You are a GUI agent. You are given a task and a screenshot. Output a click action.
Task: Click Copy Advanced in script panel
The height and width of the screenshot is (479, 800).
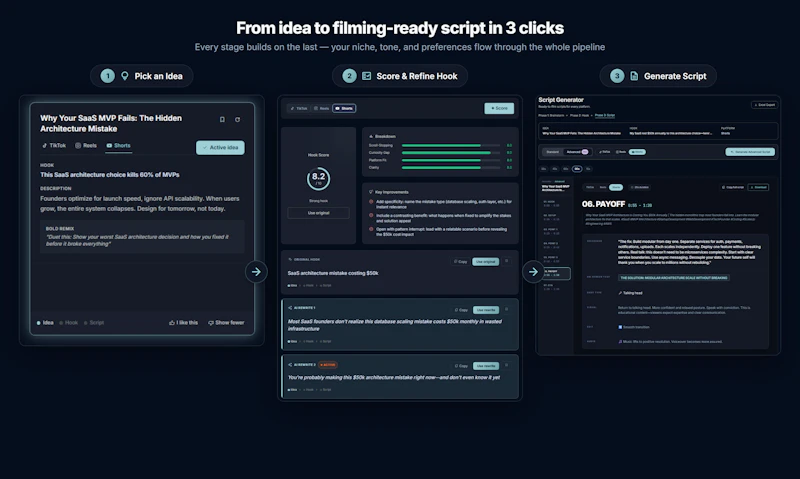[x=733, y=187]
